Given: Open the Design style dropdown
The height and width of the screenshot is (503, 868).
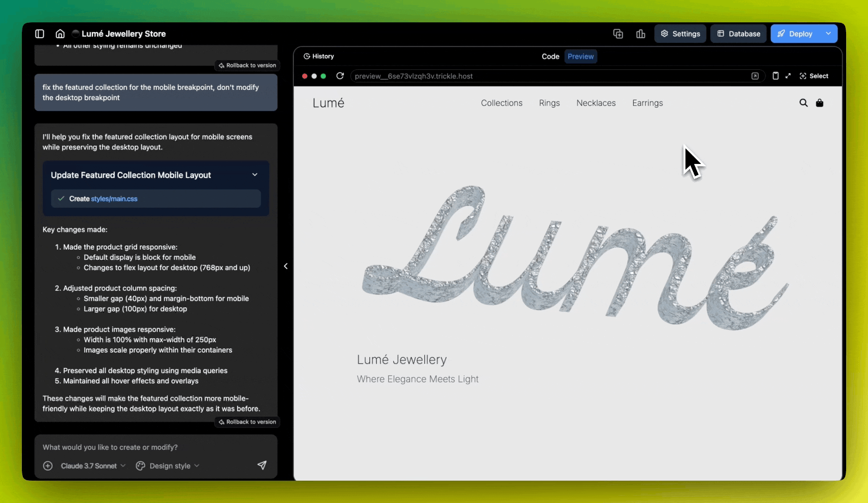Looking at the screenshot, I should (168, 466).
